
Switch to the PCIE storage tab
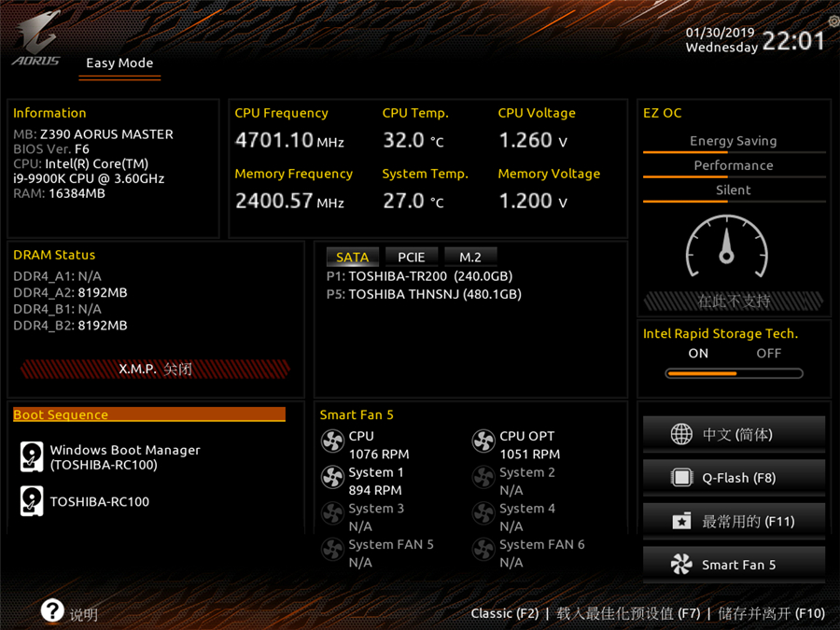tap(411, 257)
